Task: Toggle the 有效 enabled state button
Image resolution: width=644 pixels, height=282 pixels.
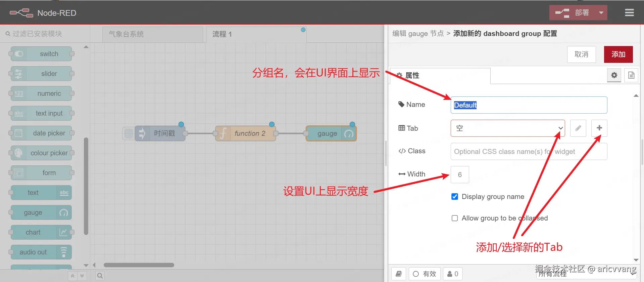Action: (425, 274)
